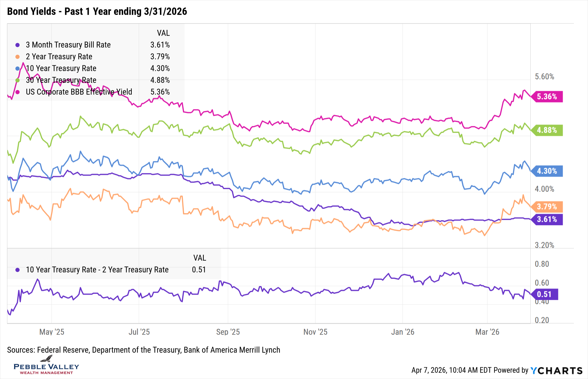The height and width of the screenshot is (379, 588).
Task: Click the 10 Year minus 2 Year spread legend dot
Action: [18, 270]
